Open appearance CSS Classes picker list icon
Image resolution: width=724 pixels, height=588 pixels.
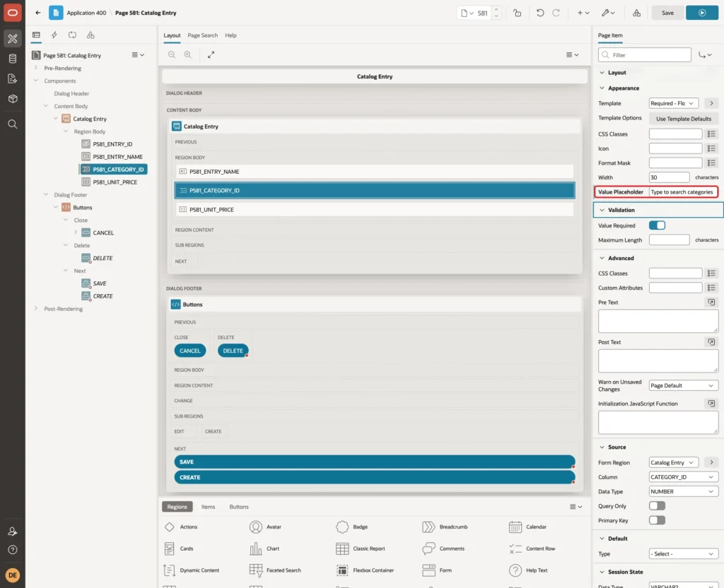click(x=711, y=134)
